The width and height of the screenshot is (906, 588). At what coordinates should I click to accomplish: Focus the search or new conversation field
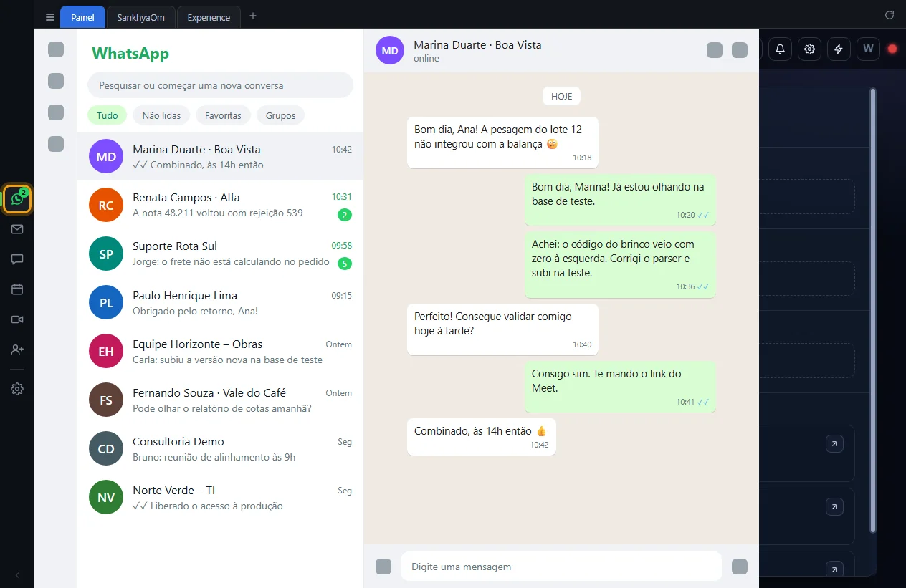pos(220,85)
